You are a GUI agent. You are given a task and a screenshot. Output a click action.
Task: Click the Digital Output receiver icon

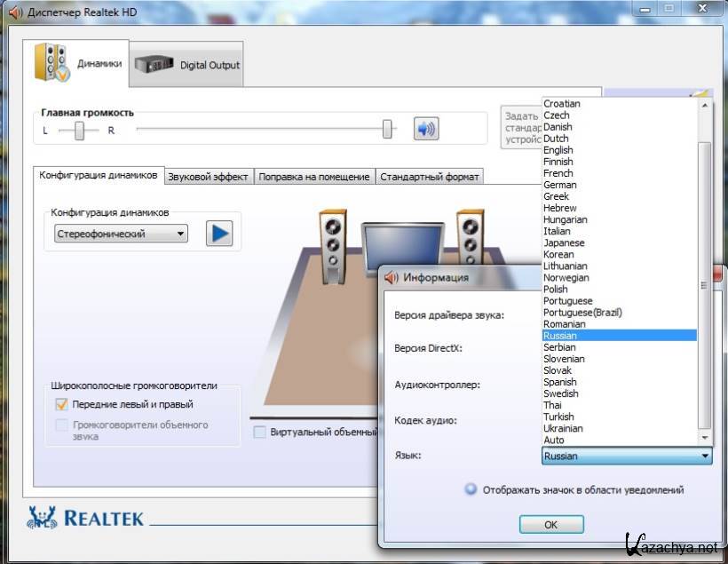(x=154, y=65)
